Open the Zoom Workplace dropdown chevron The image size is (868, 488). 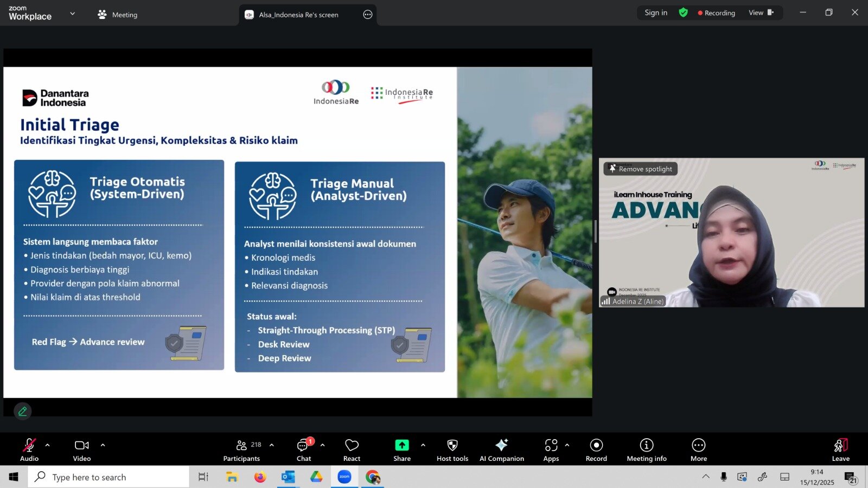click(73, 14)
